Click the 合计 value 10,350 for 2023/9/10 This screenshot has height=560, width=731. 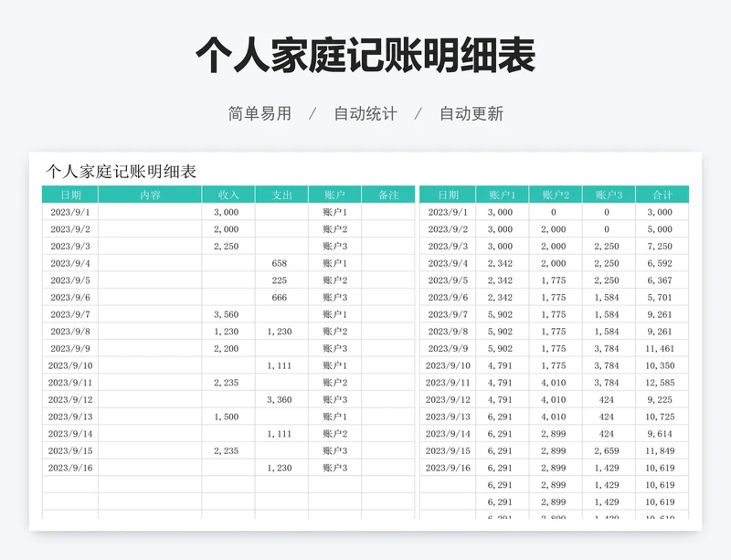click(660, 366)
